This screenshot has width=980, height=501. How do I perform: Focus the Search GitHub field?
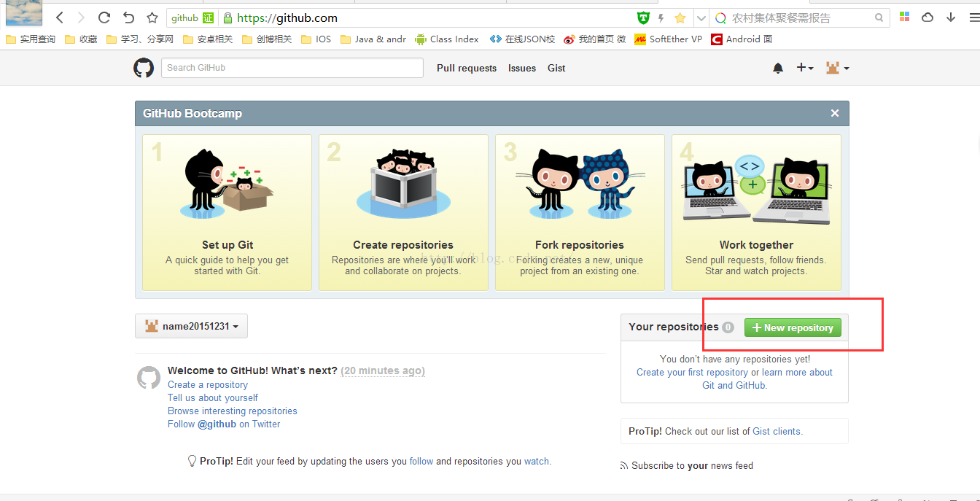(x=292, y=68)
